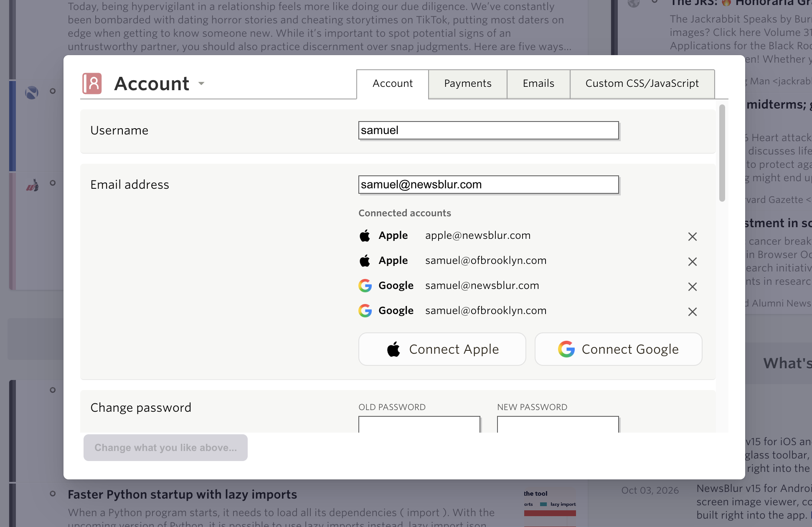Click Google logo beside Google samuel@ofbrooklyn.com

click(x=365, y=311)
